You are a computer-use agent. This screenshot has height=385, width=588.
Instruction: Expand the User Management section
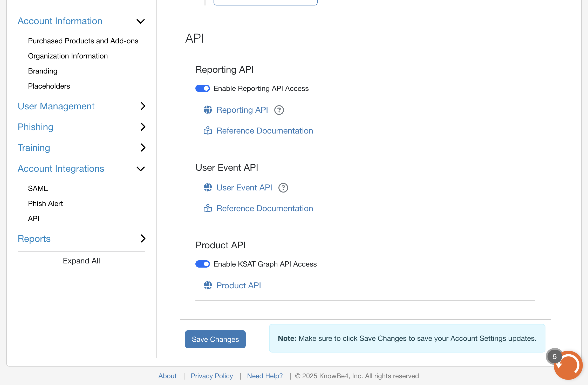tap(143, 106)
